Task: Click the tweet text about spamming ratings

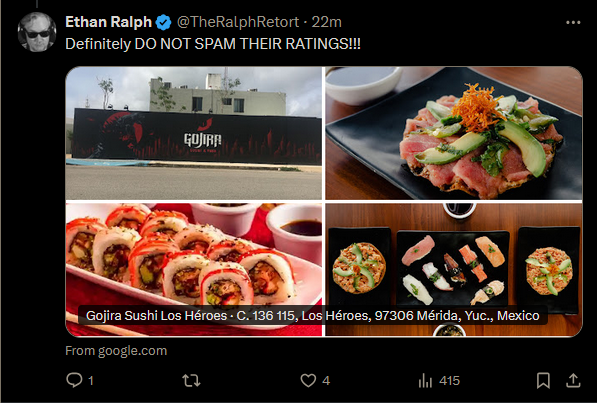Action: [x=213, y=44]
